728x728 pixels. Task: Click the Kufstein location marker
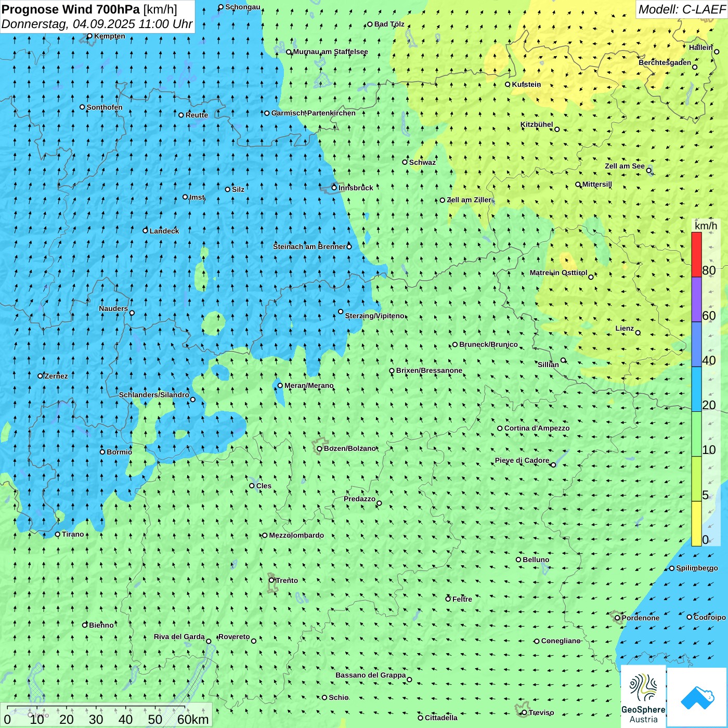(x=508, y=84)
